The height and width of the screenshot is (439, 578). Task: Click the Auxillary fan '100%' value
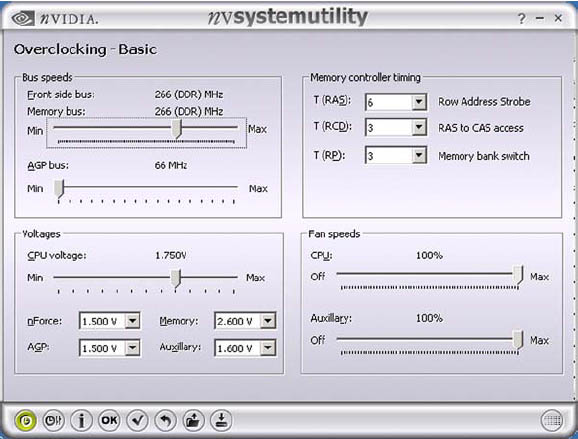429,318
